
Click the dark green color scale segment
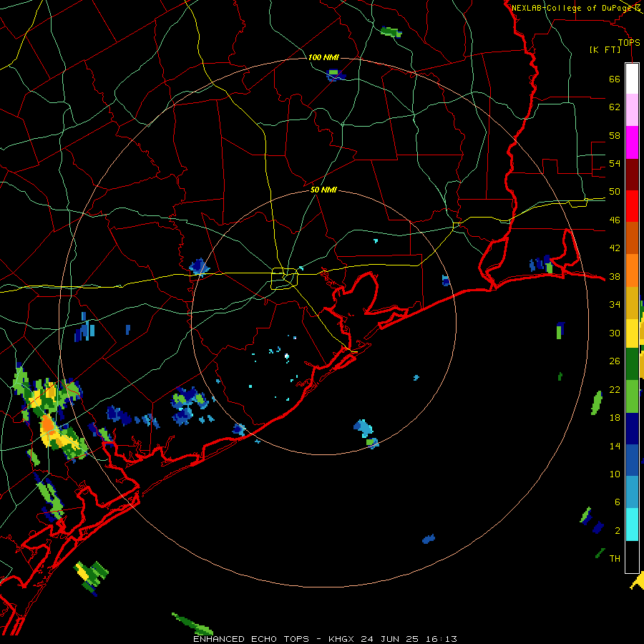pyautogui.click(x=632, y=364)
